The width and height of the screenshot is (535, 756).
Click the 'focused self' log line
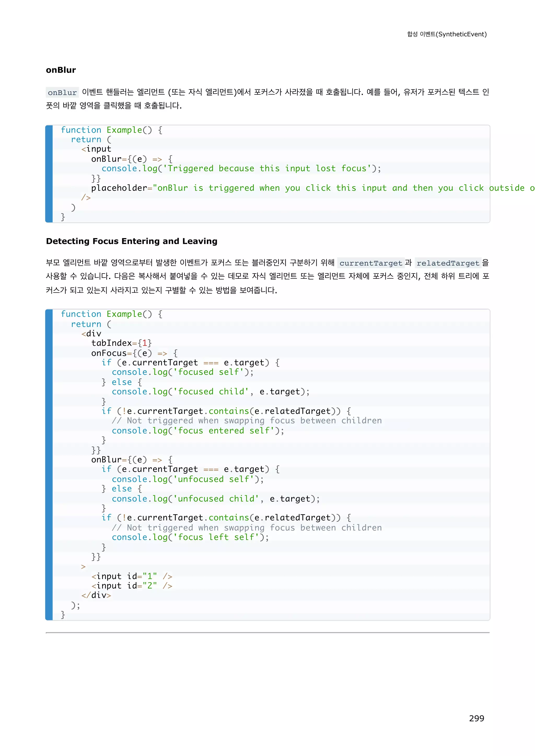pyautogui.click(x=183, y=372)
